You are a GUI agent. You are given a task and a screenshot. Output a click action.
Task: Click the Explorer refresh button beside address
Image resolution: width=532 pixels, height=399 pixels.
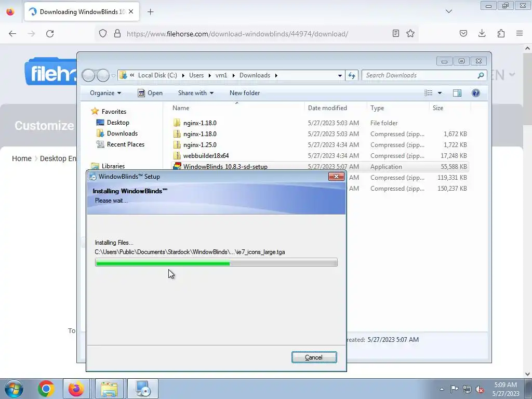(352, 75)
